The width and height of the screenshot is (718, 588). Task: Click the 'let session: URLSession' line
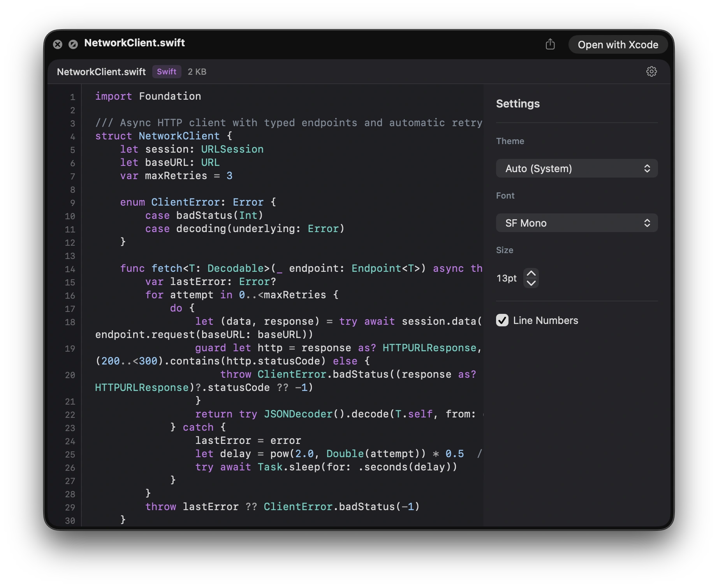[x=192, y=149]
